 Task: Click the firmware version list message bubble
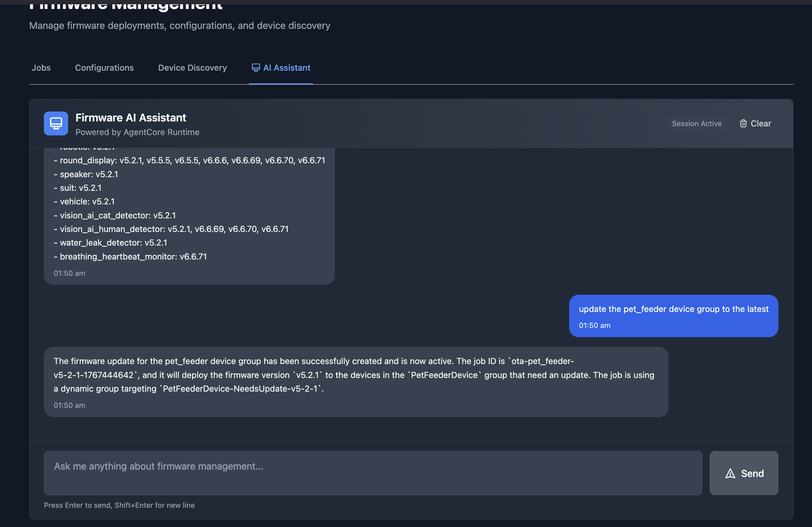(189, 215)
